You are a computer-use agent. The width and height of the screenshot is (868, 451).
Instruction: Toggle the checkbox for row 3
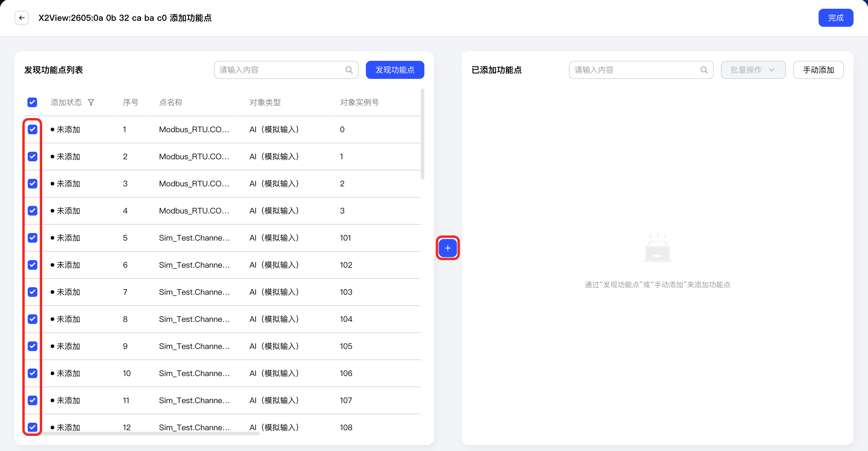[32, 184]
